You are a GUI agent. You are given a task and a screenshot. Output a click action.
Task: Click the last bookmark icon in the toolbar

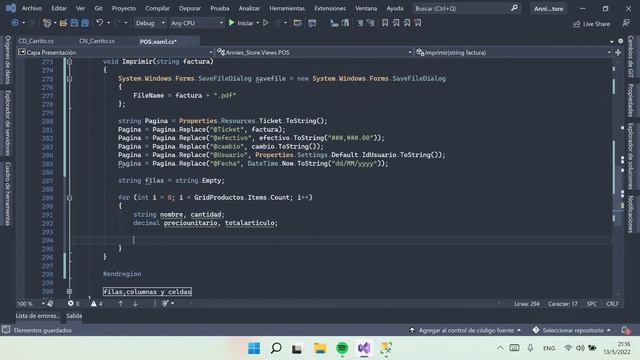click(418, 23)
